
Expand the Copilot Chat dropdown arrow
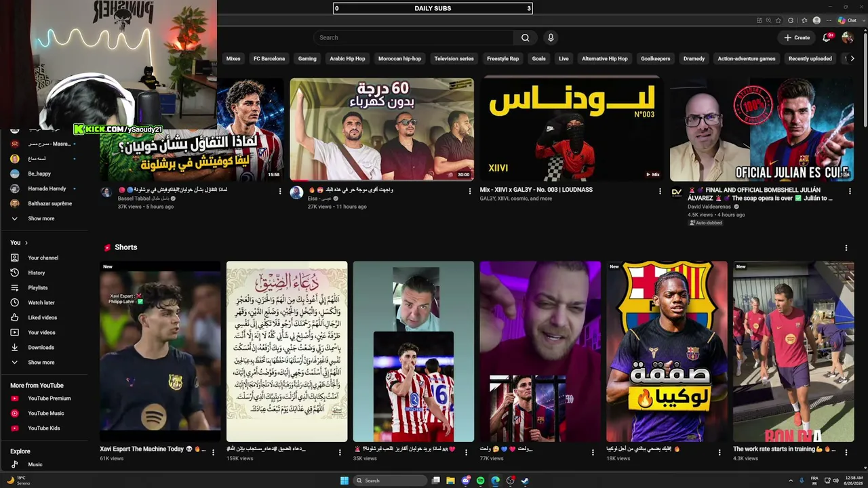pos(863,20)
